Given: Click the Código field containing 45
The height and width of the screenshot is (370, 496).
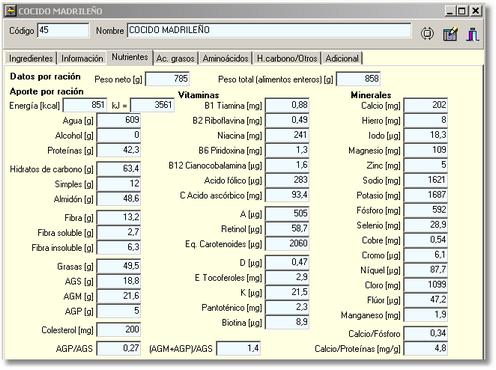Looking at the screenshot, I should (63, 30).
